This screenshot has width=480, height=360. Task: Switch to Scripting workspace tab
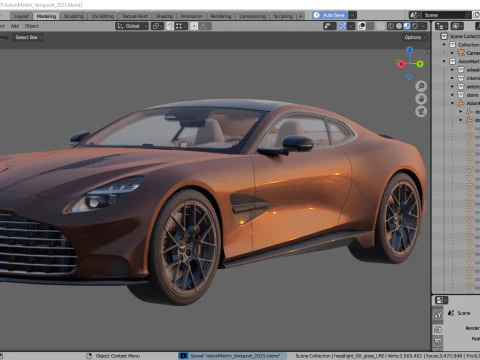pos(283,16)
